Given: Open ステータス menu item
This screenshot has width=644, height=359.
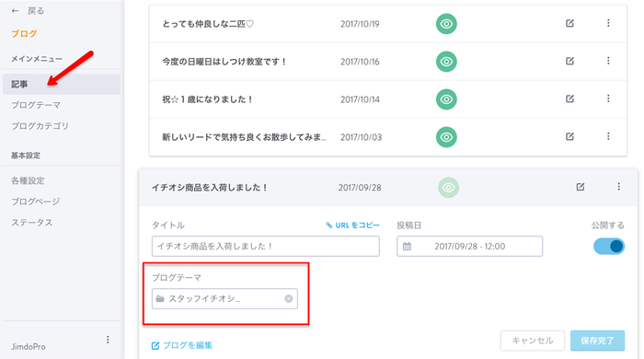Looking at the screenshot, I should pos(32,223).
